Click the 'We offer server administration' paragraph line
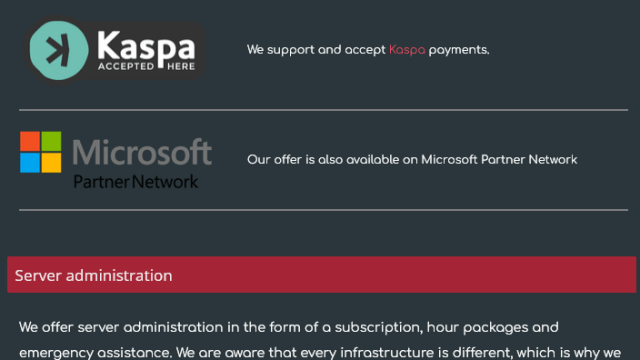 coord(289,327)
